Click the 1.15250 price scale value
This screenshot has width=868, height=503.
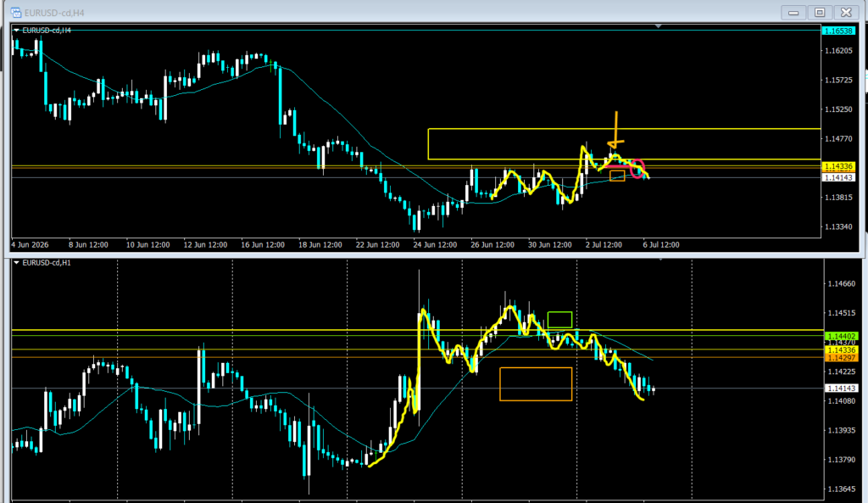(x=838, y=109)
